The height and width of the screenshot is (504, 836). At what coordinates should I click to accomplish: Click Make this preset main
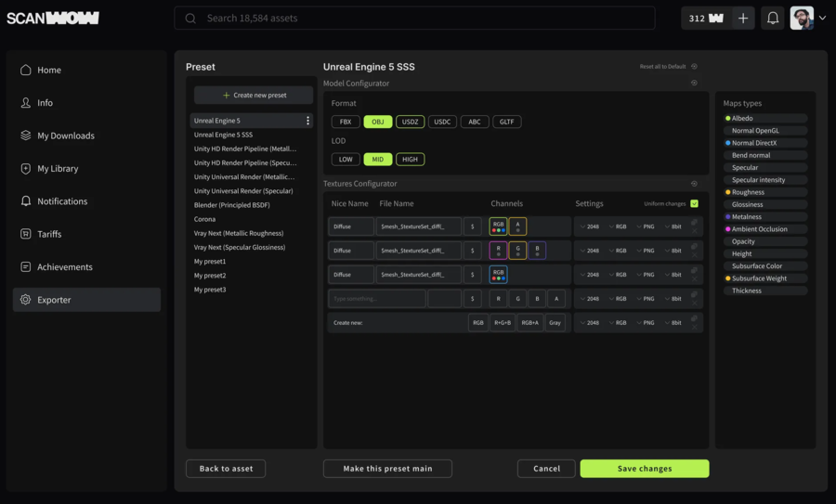[387, 469]
